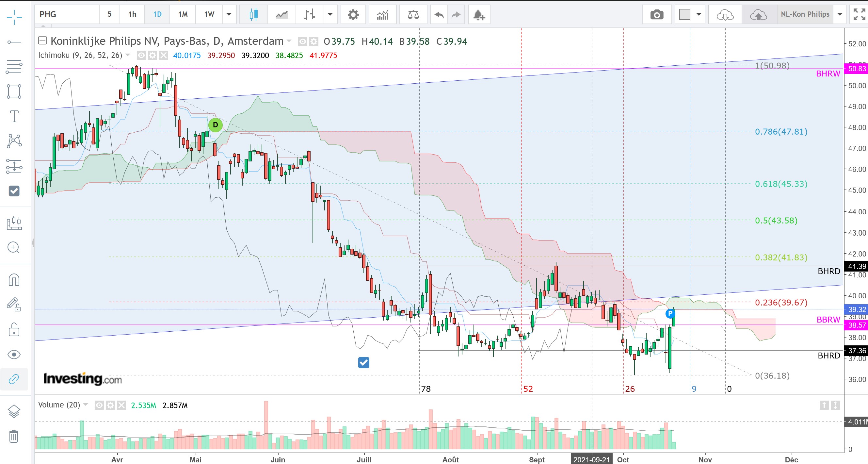Switch to 1W timeframe

pos(209,14)
